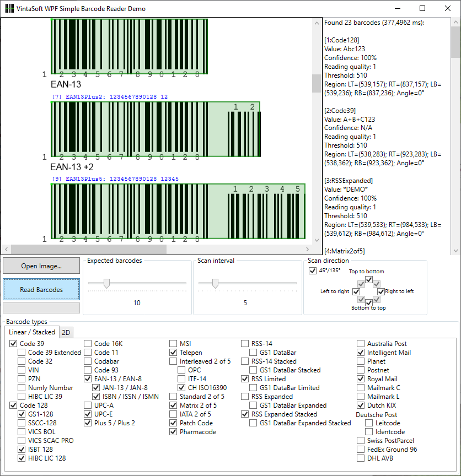
Task: Uncheck ISBN / ISSN / ISMN option
Action: coord(96,396)
